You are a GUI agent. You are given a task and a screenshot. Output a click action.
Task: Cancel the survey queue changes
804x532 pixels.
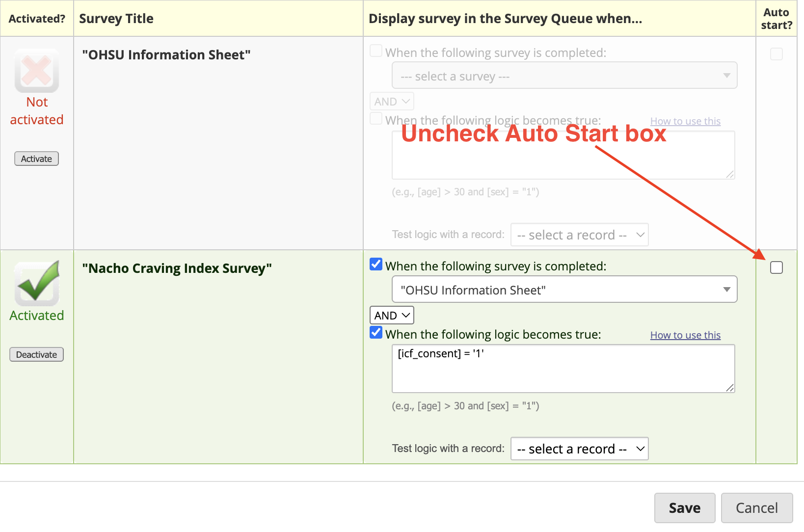tap(756, 508)
